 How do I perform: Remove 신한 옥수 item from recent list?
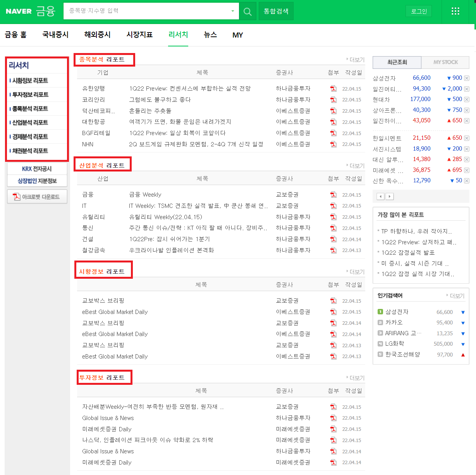[467, 181]
